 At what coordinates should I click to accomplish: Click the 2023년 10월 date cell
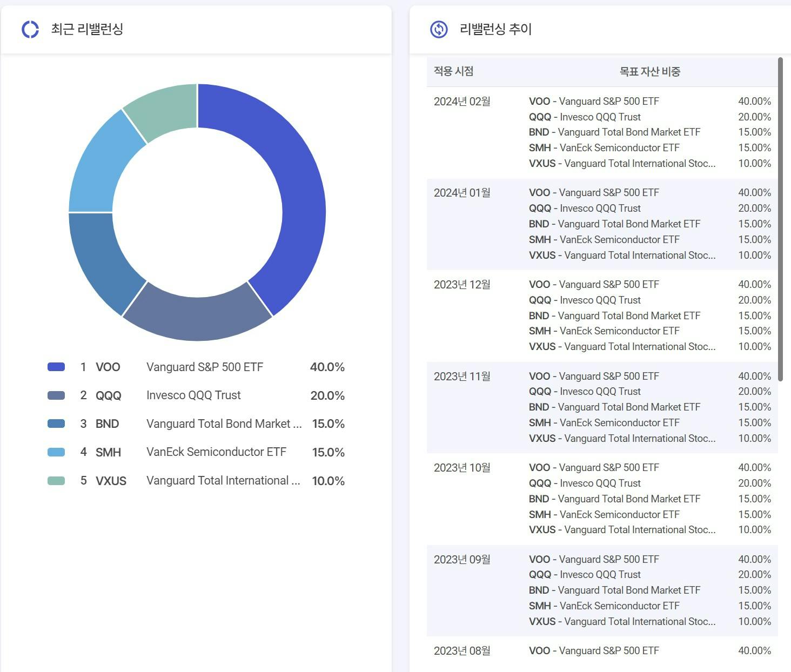[x=462, y=468]
